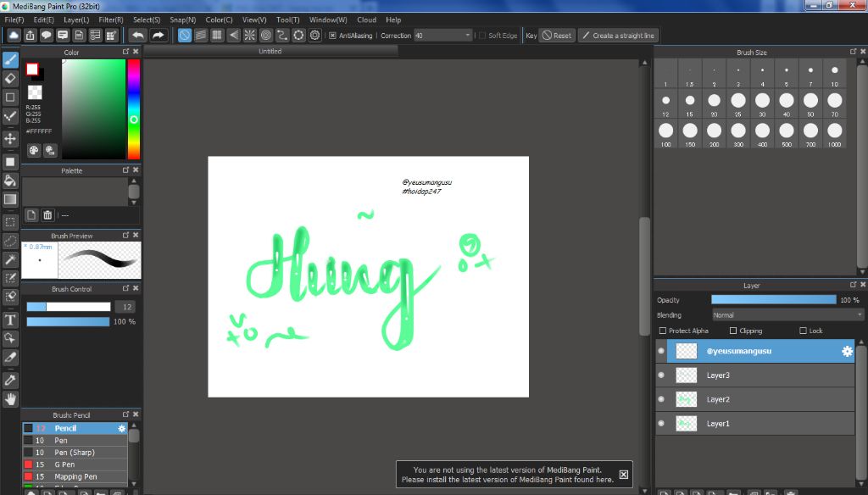The image size is (868, 495).
Task: Switch to the Untitled canvas tab
Action: click(270, 51)
